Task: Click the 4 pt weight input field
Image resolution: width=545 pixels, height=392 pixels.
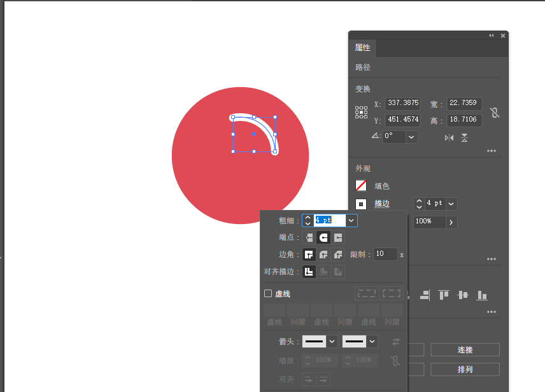Action: [330, 220]
